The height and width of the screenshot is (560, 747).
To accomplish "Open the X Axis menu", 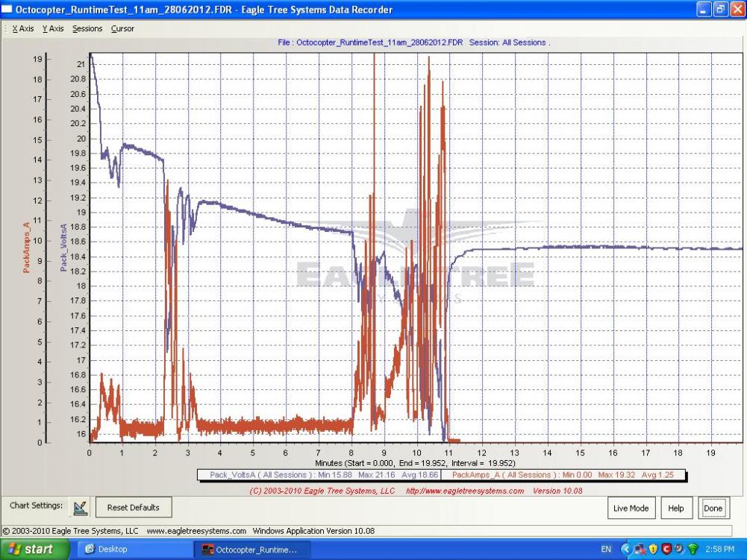I will tap(23, 28).
